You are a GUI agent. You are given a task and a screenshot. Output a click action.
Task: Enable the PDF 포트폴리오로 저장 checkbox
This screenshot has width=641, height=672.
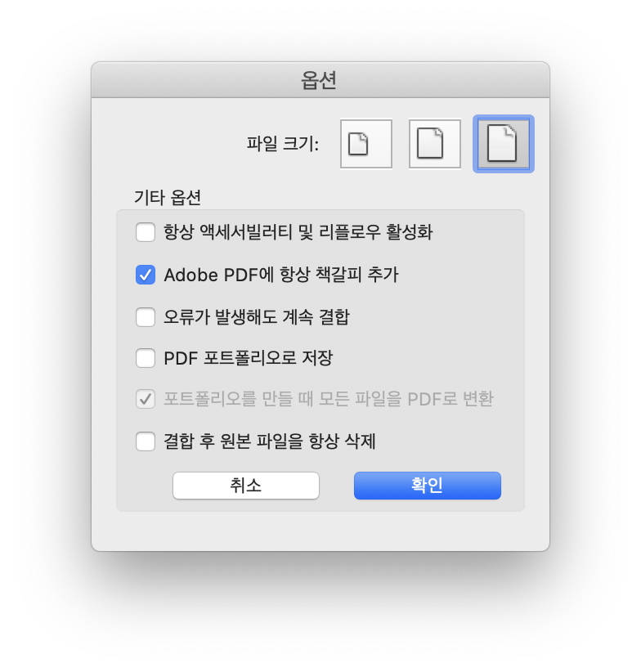[146, 358]
